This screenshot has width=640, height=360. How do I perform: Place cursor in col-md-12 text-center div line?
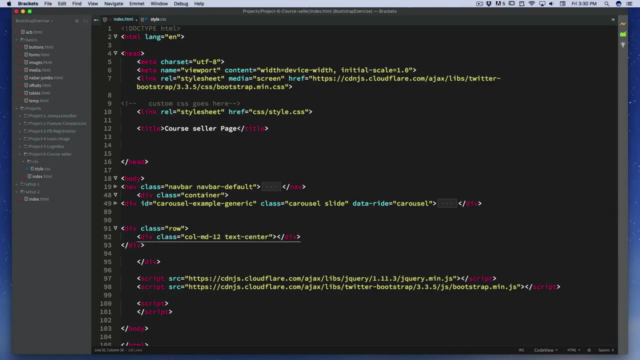click(218, 237)
